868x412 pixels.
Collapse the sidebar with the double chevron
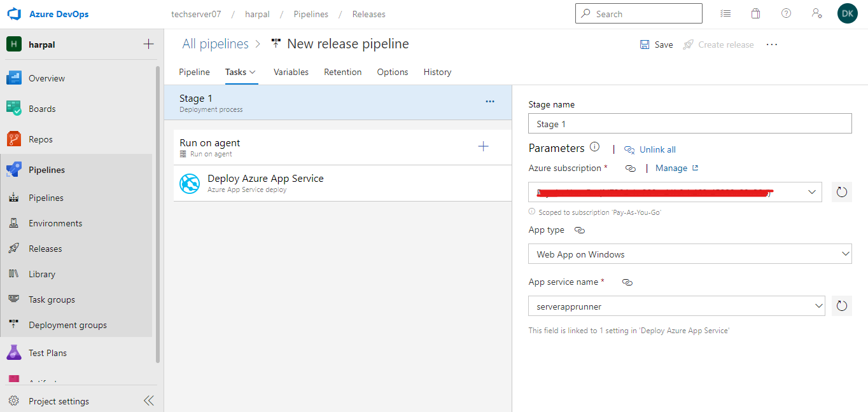(148, 401)
